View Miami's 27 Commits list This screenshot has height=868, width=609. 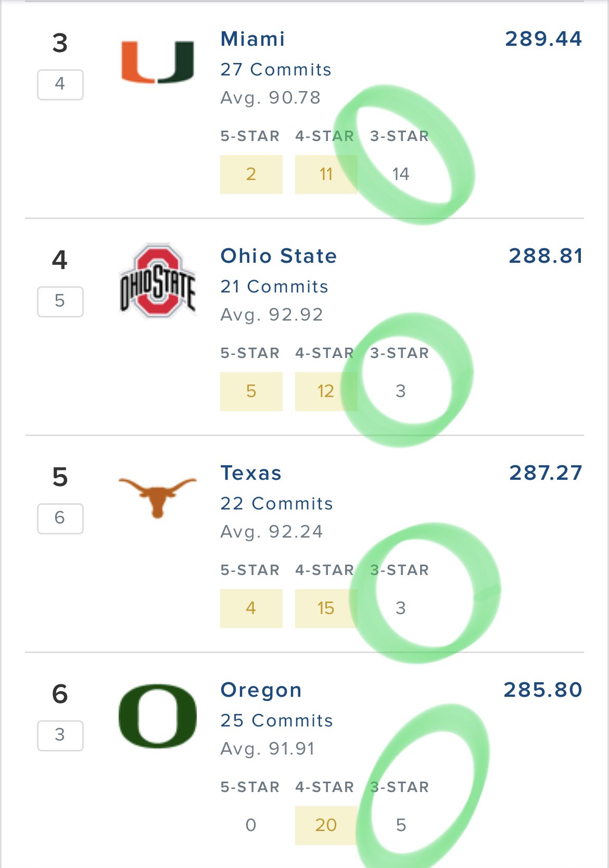(x=276, y=69)
